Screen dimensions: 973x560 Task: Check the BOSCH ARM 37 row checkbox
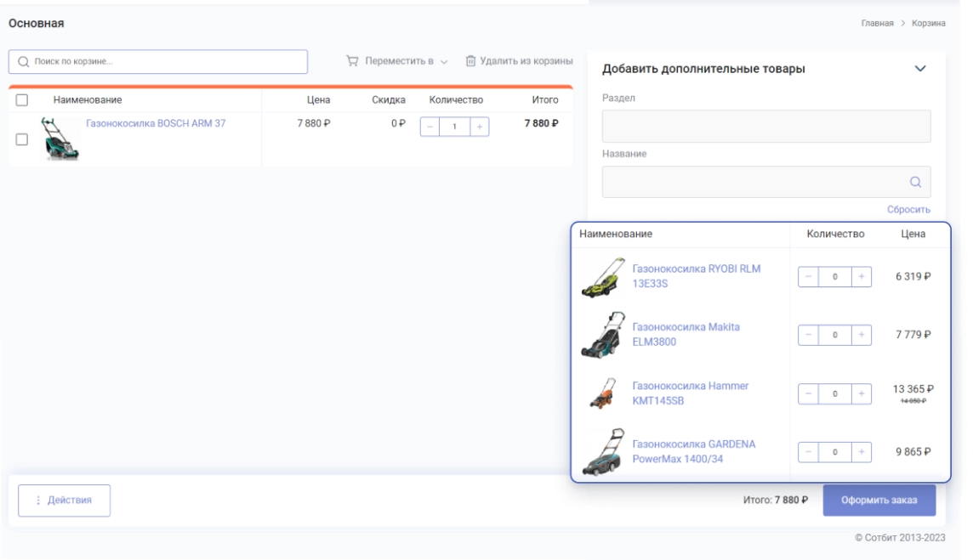click(x=22, y=139)
